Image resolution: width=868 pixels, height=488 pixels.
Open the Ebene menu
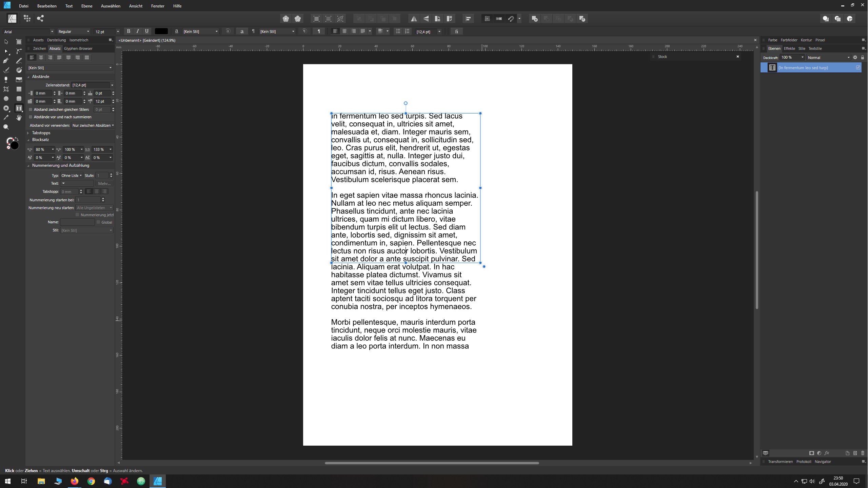coord(87,6)
